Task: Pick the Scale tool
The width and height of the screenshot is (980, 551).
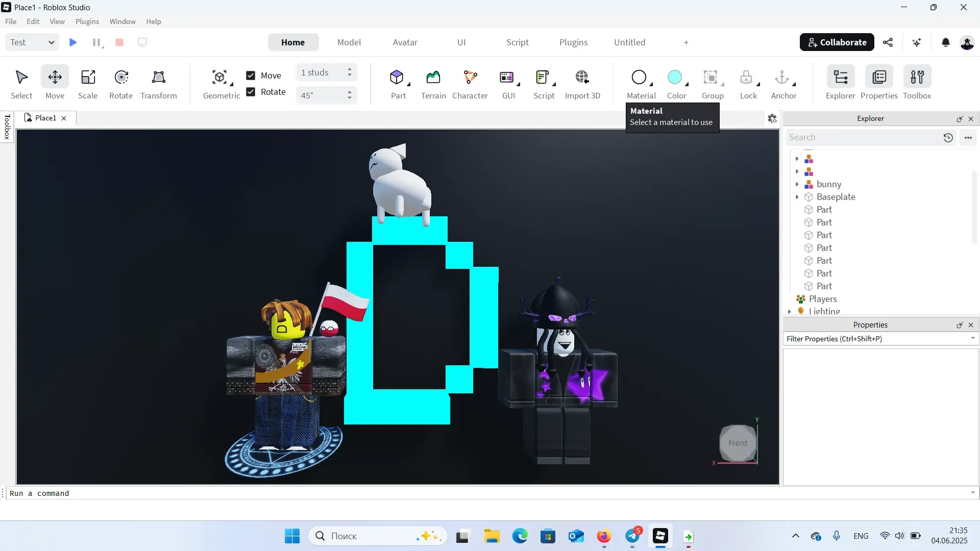Action: coord(88,84)
